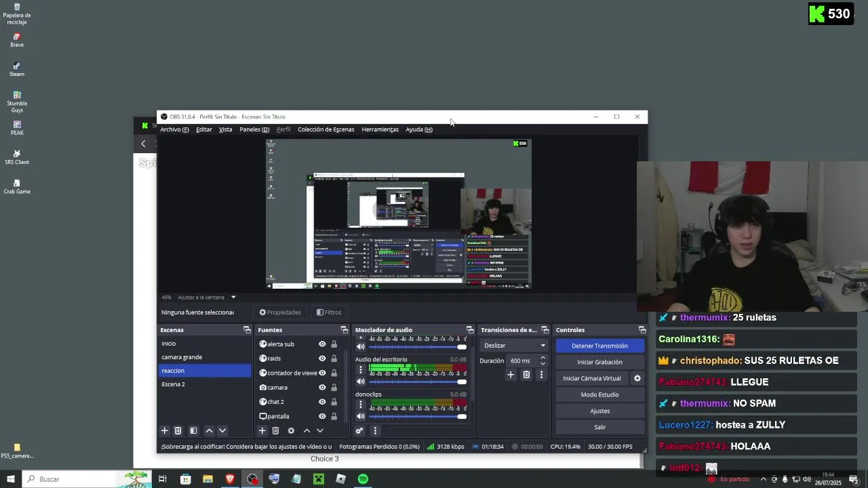This screenshot has width=868, height=488.
Task: Open virtual camera settings gear
Action: coord(637,378)
